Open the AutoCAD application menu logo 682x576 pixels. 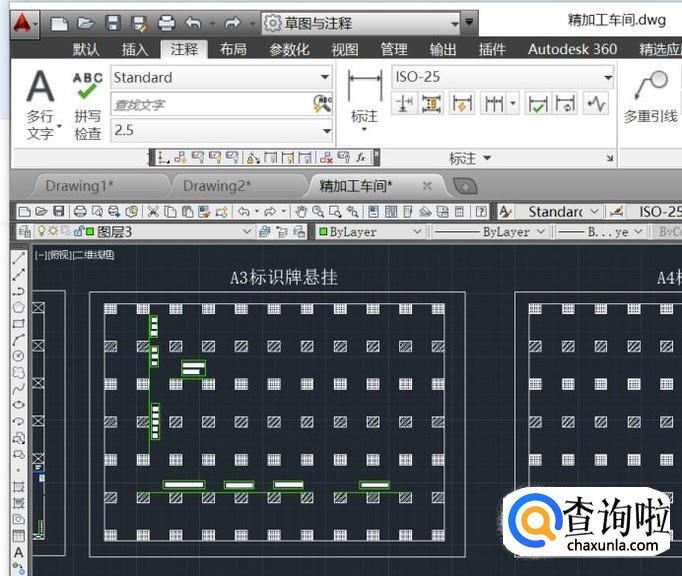click(22, 23)
